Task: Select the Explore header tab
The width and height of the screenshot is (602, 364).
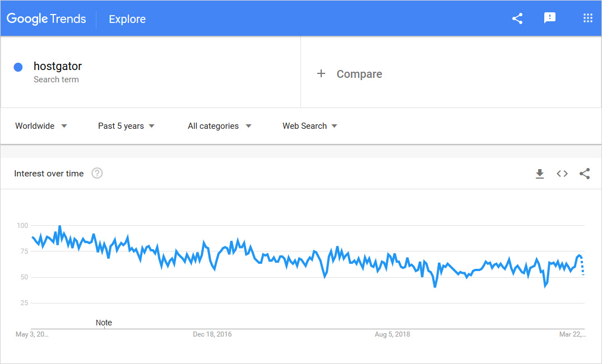Action: point(127,19)
